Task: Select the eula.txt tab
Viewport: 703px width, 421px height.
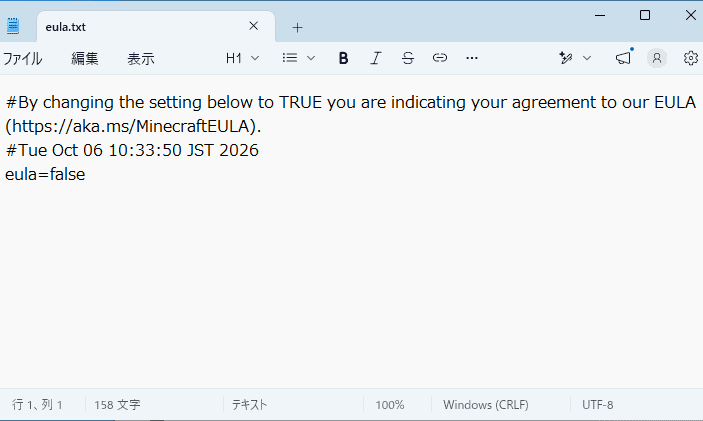Action: [156, 27]
